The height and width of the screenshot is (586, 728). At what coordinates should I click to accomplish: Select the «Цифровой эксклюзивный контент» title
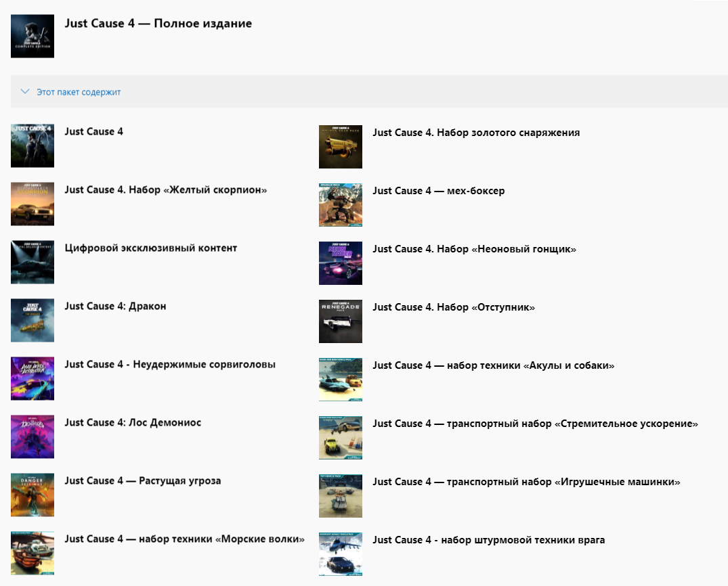click(x=151, y=248)
